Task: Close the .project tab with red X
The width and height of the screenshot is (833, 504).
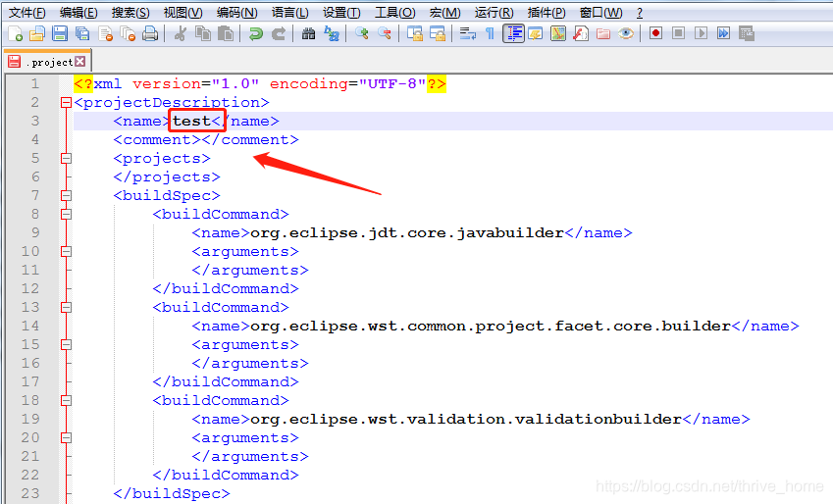Action: point(80,62)
